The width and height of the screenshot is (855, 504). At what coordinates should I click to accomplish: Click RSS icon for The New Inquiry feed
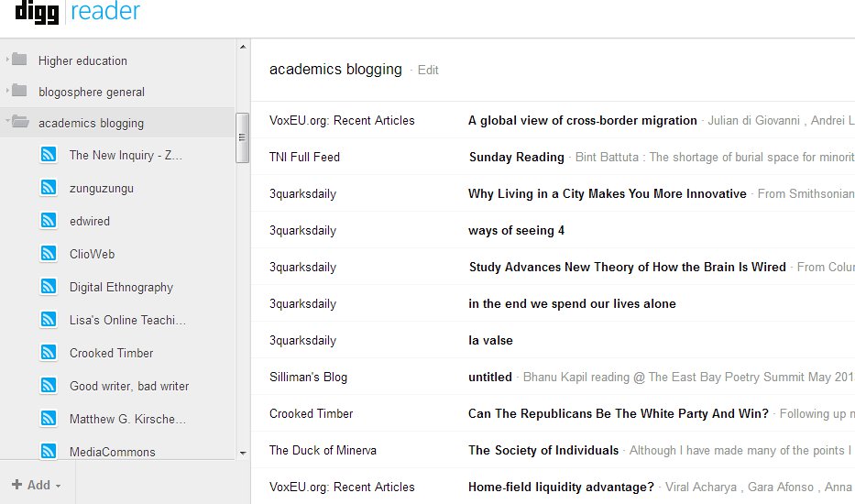[49, 154]
